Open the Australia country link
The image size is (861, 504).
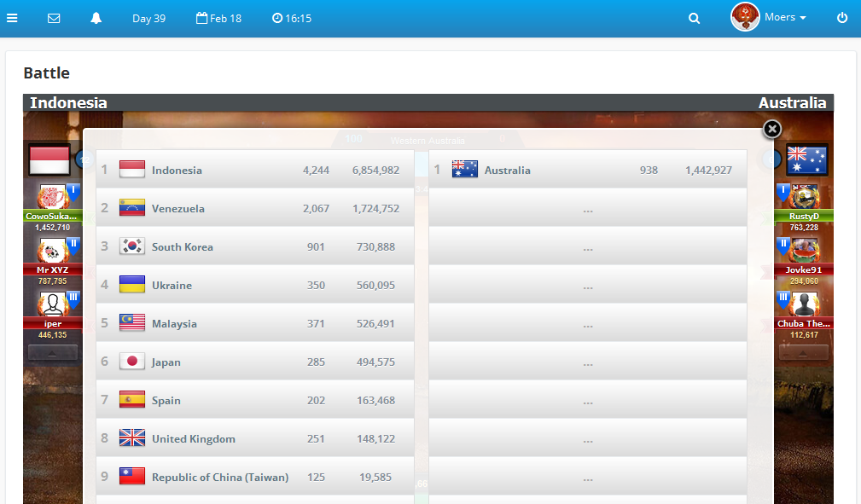508,171
